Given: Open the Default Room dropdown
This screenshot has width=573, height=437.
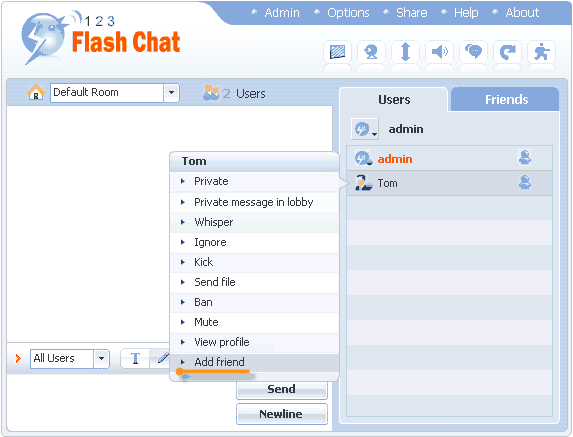Looking at the screenshot, I should 171,93.
